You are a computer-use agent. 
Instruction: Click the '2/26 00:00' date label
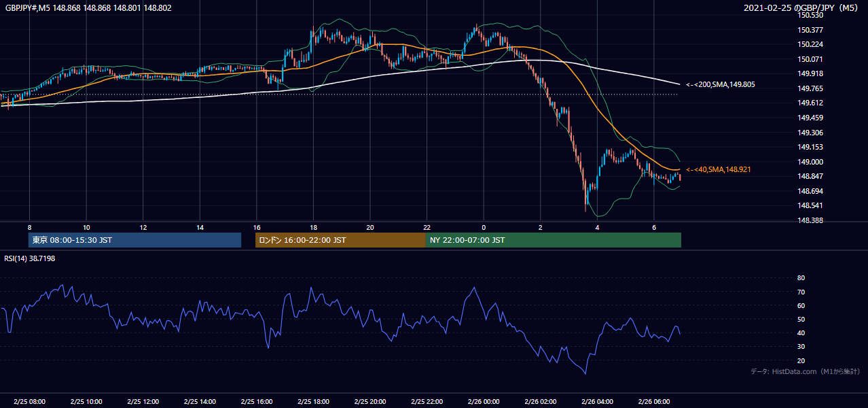coord(484,402)
